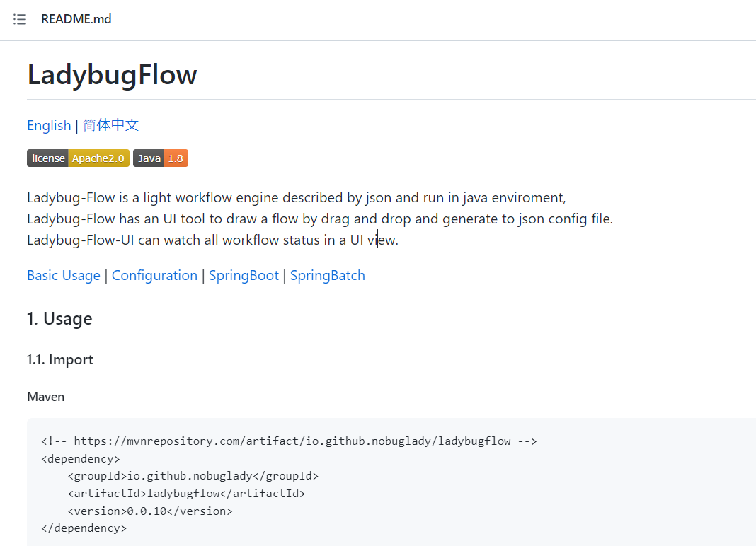Click the README.md file name label
This screenshot has width=756, height=546.
[x=76, y=19]
